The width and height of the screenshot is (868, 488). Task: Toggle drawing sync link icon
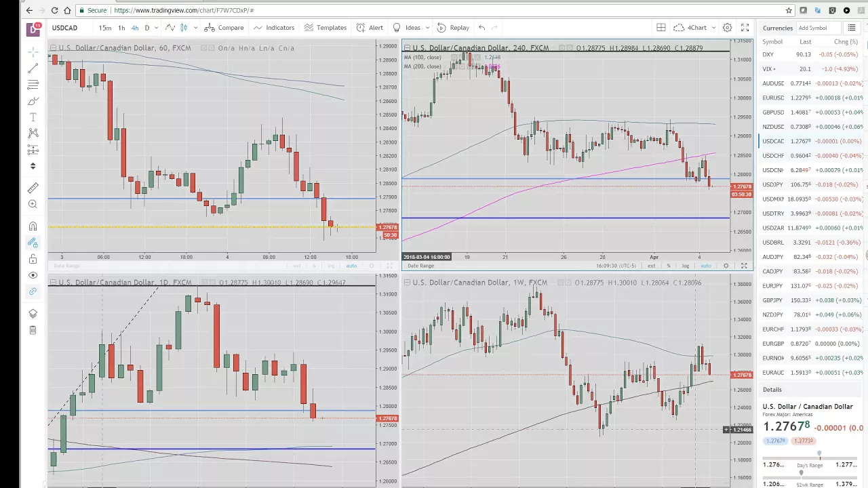click(33, 291)
